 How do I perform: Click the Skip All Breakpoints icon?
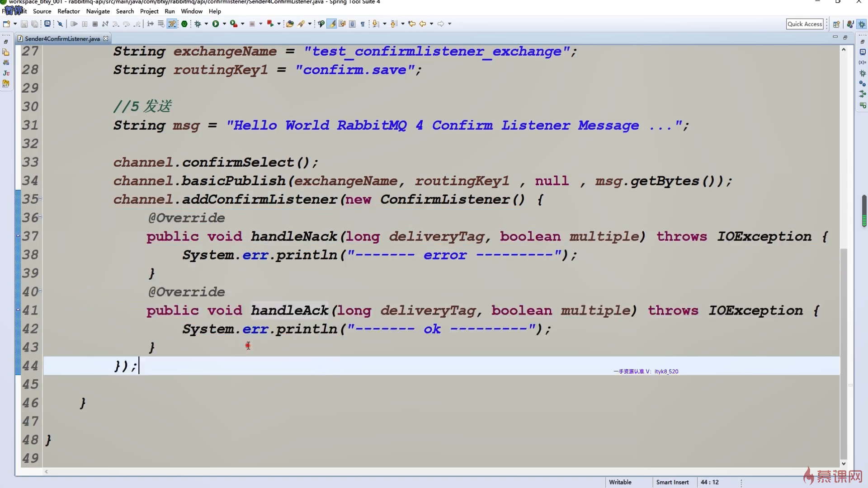tap(60, 24)
